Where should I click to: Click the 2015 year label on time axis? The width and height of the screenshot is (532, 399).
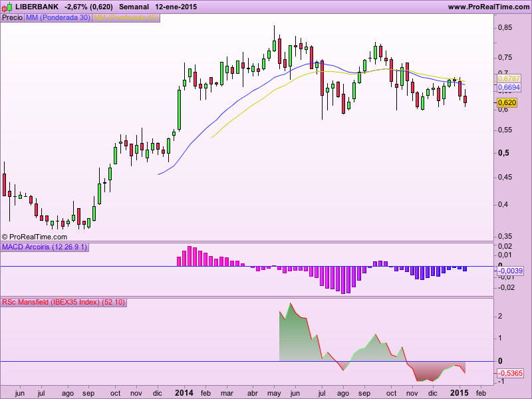459,393
